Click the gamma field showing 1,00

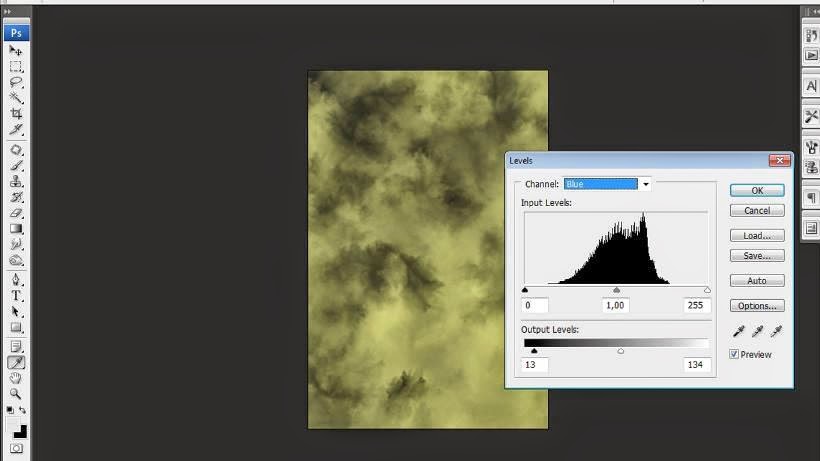tap(616, 305)
